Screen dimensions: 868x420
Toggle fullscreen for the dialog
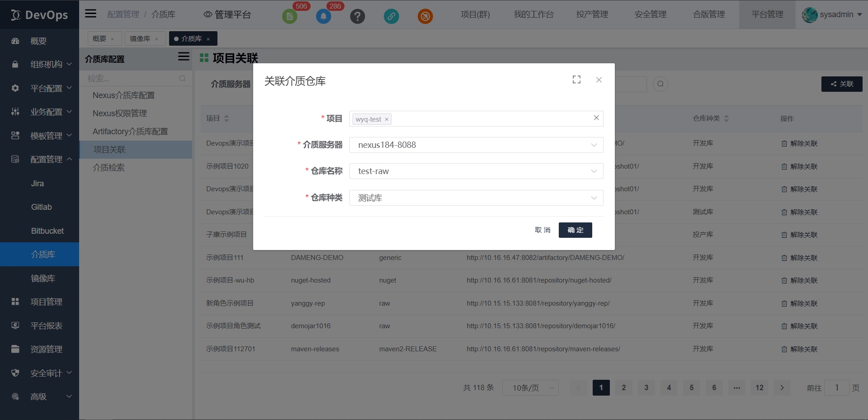coord(576,80)
